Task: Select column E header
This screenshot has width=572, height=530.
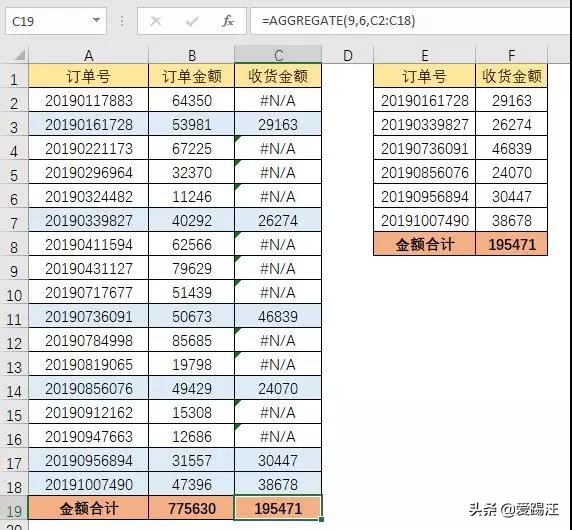Action: pos(425,55)
